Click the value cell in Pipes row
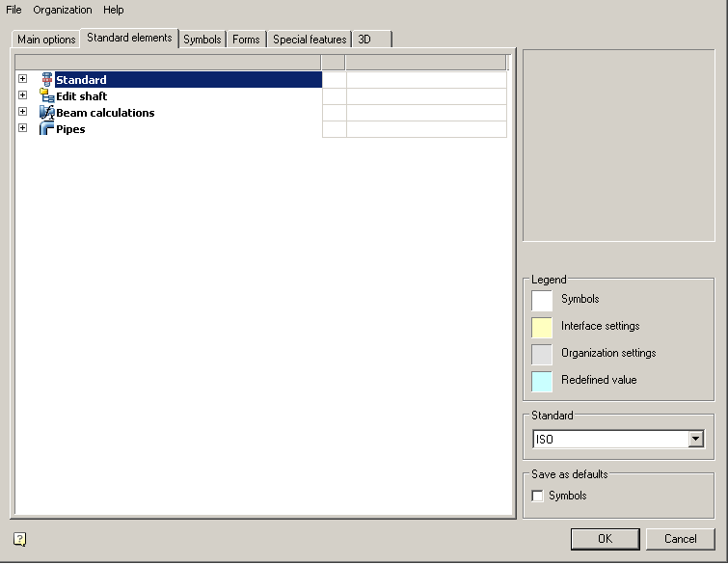 [x=426, y=129]
